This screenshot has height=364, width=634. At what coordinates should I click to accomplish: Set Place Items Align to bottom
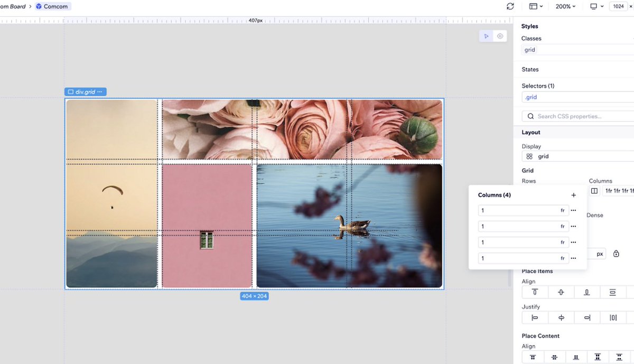coord(586,292)
